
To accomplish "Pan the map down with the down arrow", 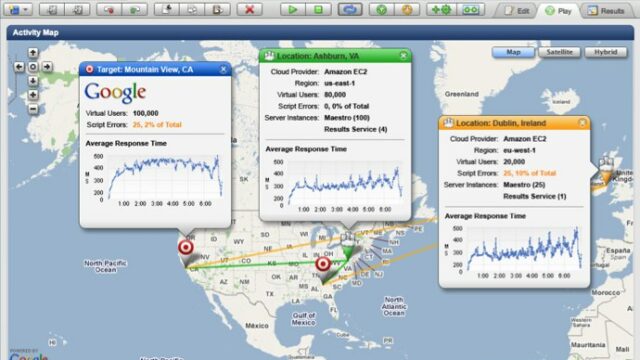I will click(x=33, y=81).
